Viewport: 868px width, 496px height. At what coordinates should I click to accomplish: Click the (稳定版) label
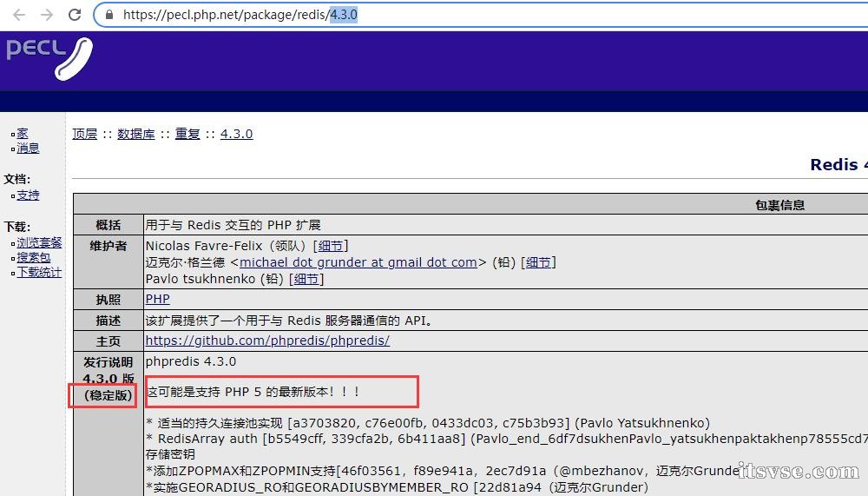coord(108,395)
